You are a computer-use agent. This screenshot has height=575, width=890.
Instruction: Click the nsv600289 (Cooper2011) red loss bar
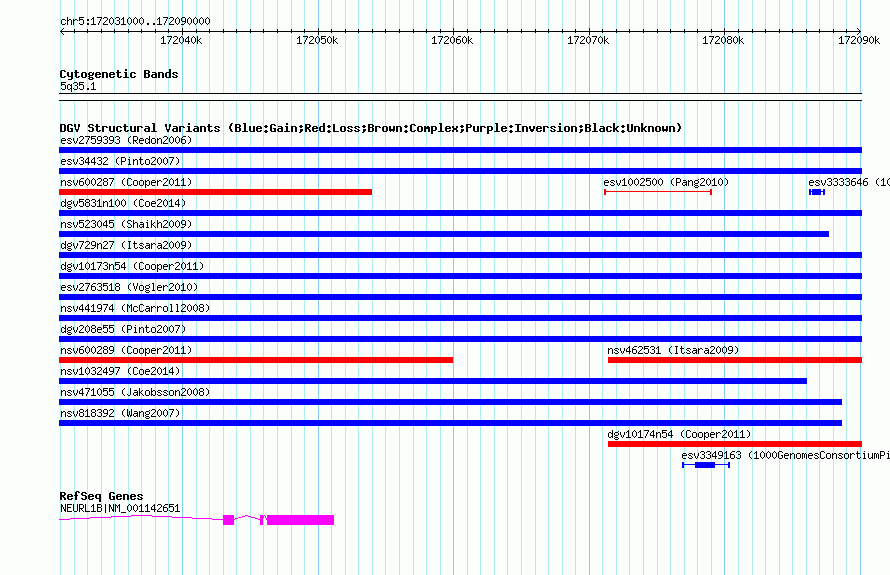[x=256, y=360]
